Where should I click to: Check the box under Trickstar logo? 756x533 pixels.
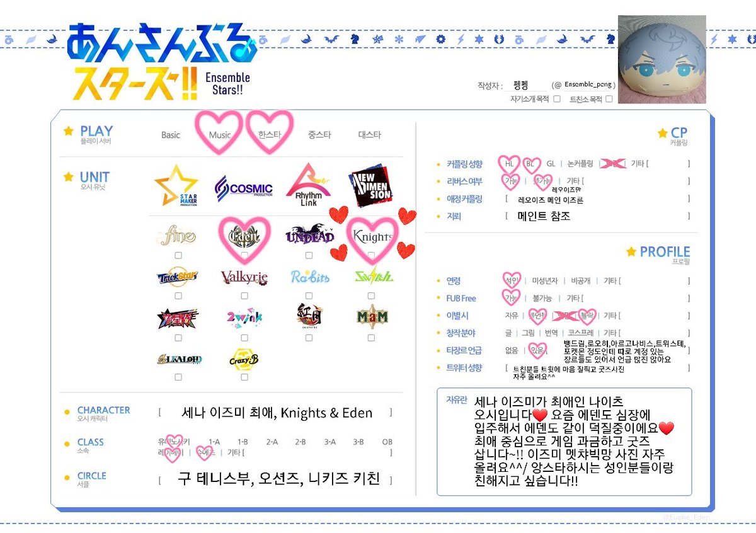pyautogui.click(x=178, y=295)
